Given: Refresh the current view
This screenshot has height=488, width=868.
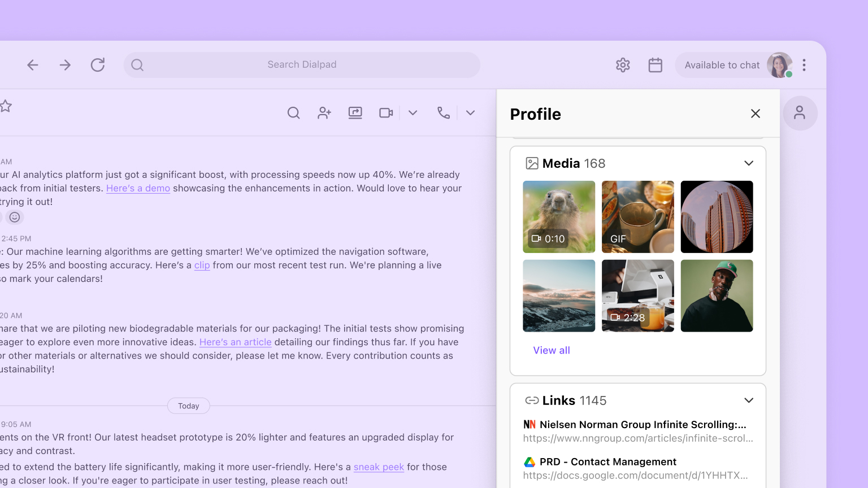Looking at the screenshot, I should pyautogui.click(x=98, y=64).
